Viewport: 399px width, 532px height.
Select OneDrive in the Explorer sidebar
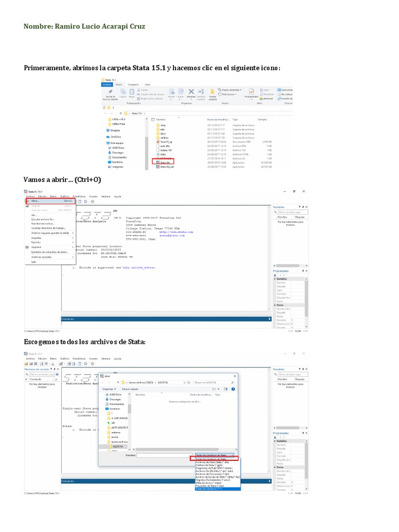point(114,137)
